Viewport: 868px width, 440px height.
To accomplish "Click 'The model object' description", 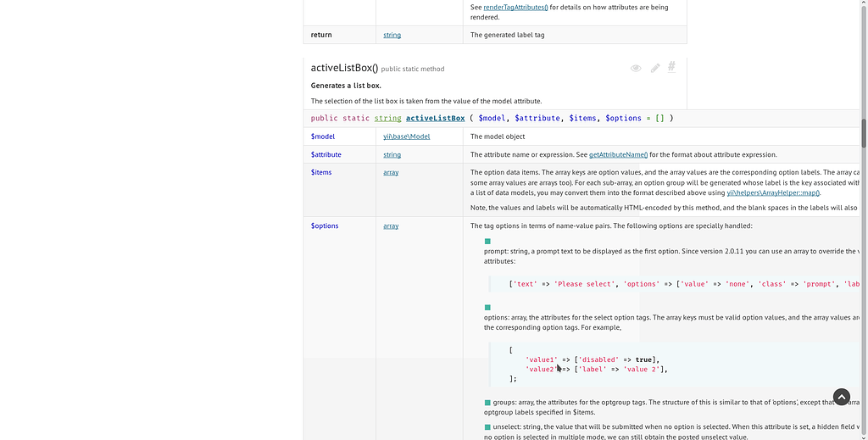I will 498,136.
